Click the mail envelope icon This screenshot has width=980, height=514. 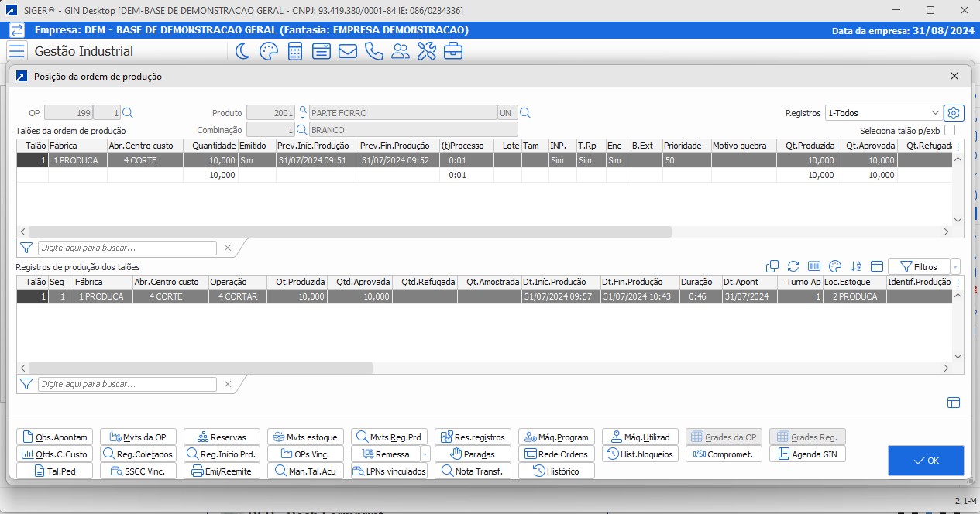(348, 52)
